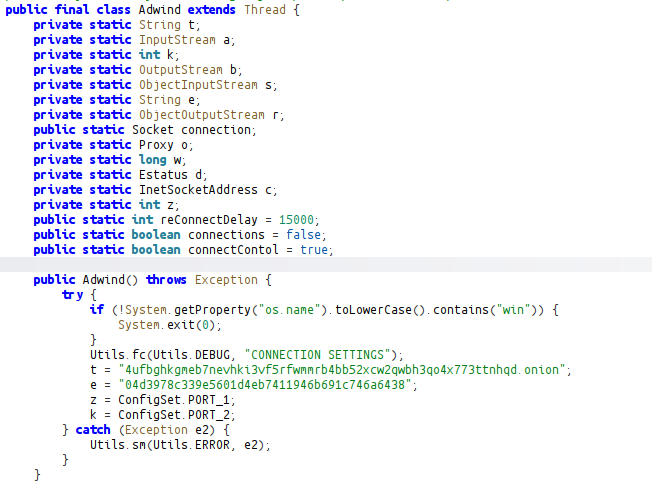Click the "System.exit(0);" statement
This screenshot has height=493, width=652.
tap(170, 325)
